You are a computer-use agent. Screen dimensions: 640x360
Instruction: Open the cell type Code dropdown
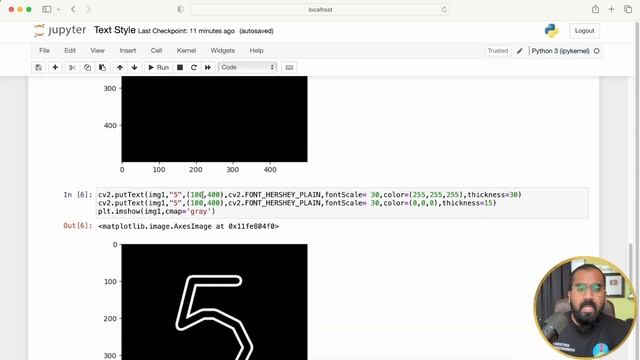coord(247,67)
